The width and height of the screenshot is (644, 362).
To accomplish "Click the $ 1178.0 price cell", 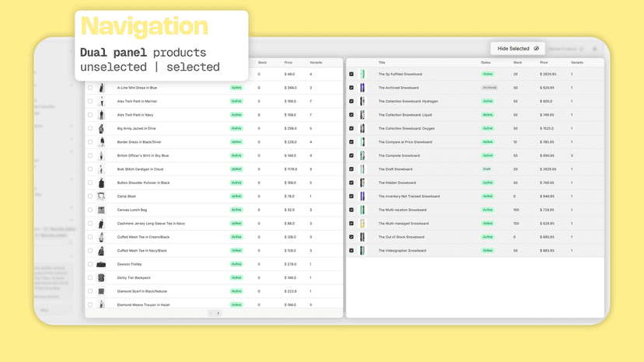I will (290, 169).
